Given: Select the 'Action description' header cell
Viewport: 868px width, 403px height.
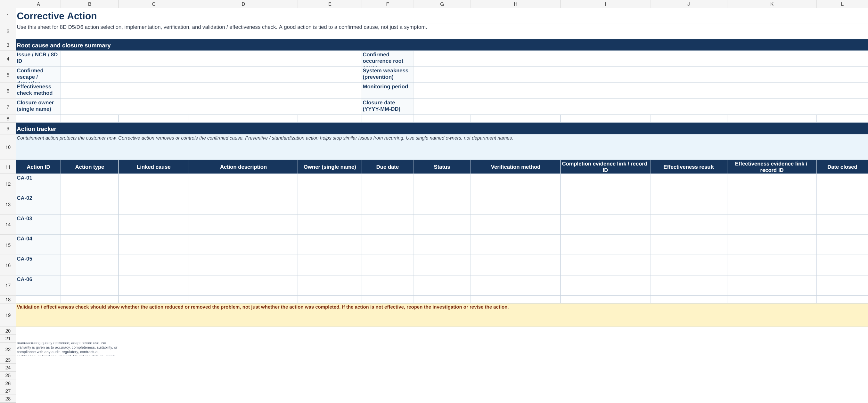Looking at the screenshot, I should [x=243, y=167].
